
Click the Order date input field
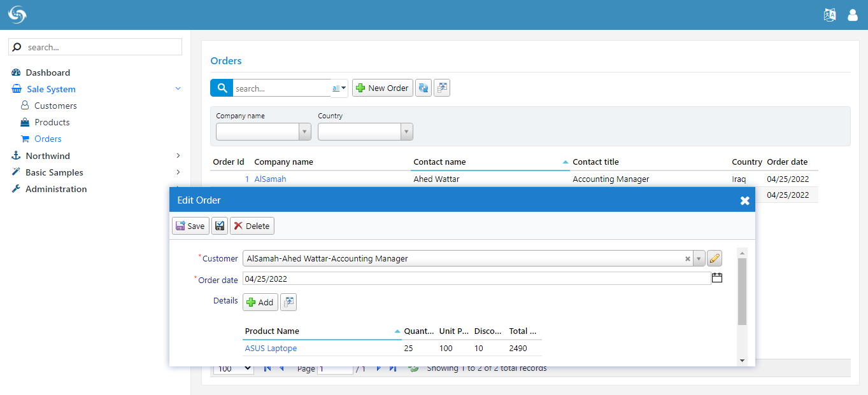pyautogui.click(x=476, y=279)
